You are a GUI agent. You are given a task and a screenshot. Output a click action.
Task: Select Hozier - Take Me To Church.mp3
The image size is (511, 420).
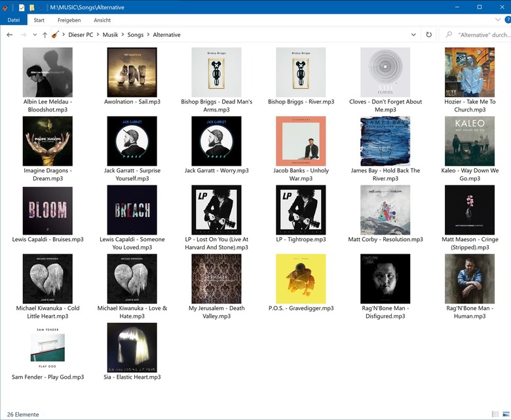click(x=470, y=72)
